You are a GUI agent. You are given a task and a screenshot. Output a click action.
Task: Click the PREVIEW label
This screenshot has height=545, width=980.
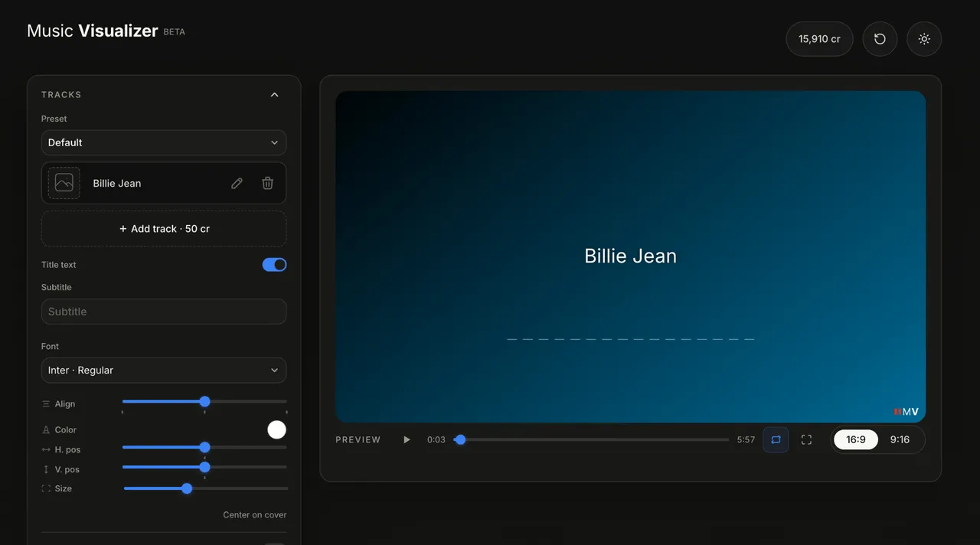[x=358, y=439]
